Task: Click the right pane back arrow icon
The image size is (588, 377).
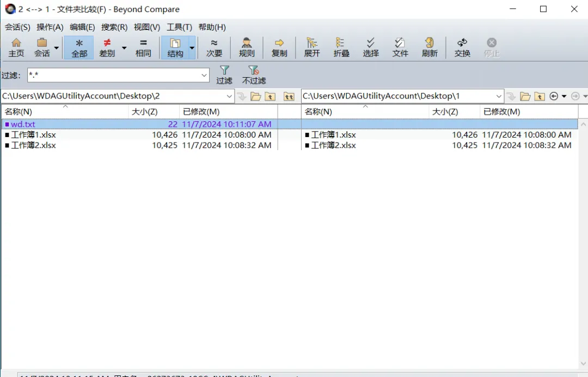Action: point(554,96)
